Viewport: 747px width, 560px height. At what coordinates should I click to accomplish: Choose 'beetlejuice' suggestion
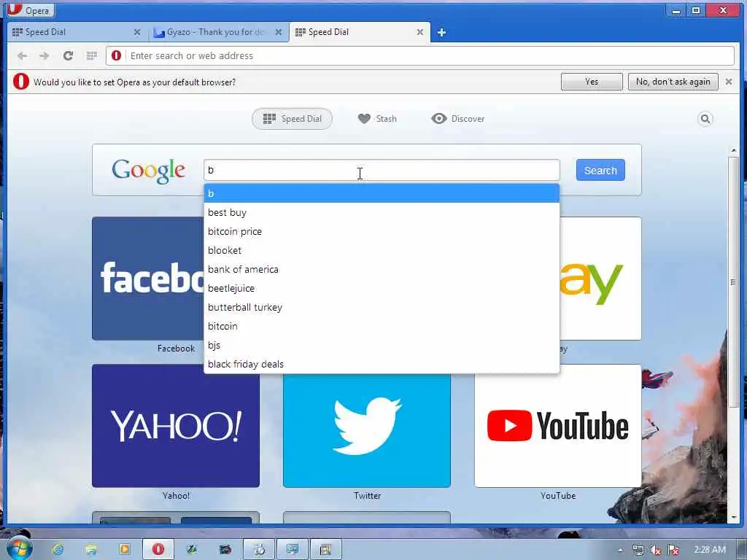(x=382, y=289)
